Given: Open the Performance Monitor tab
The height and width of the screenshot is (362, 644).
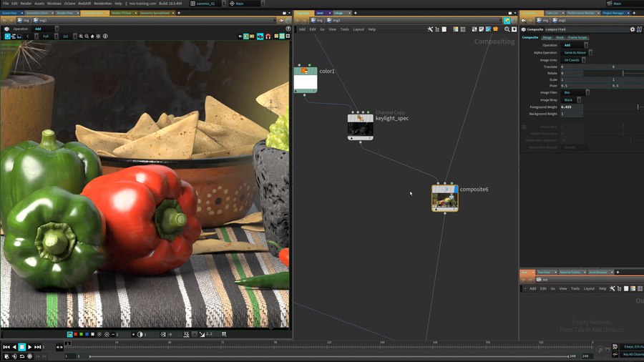Looking at the screenshot, I should coord(581,13).
